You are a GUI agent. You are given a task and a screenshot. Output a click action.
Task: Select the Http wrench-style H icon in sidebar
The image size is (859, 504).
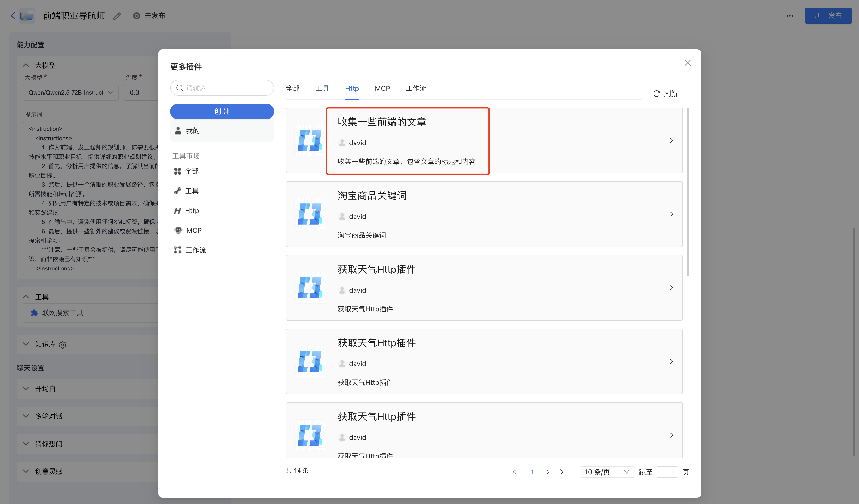pyautogui.click(x=177, y=211)
